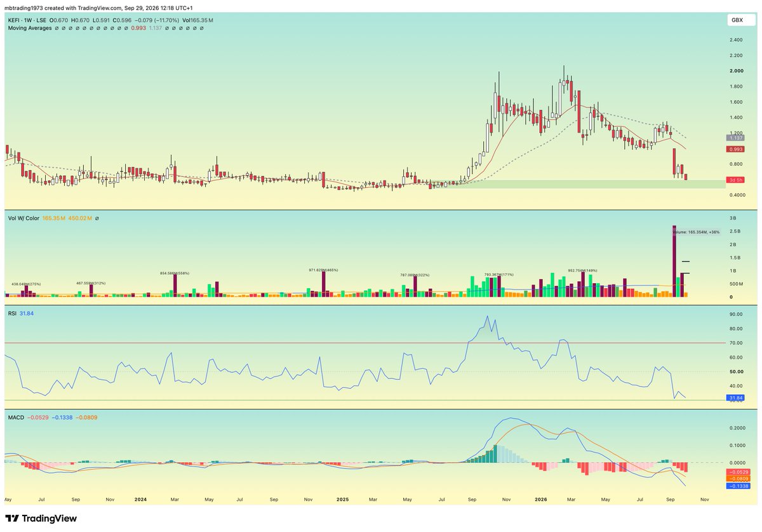Image resolution: width=762 pixels, height=532 pixels.
Task: Click the MACD indicator title
Action: (15, 417)
